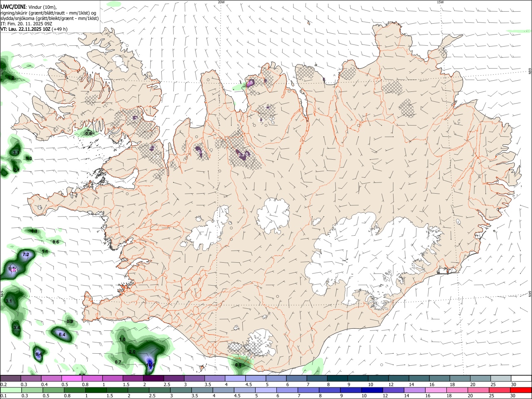Pick the darkest purple swatch labelled 2
This screenshot has width=532, height=399.
pyautogui.click(x=153, y=379)
